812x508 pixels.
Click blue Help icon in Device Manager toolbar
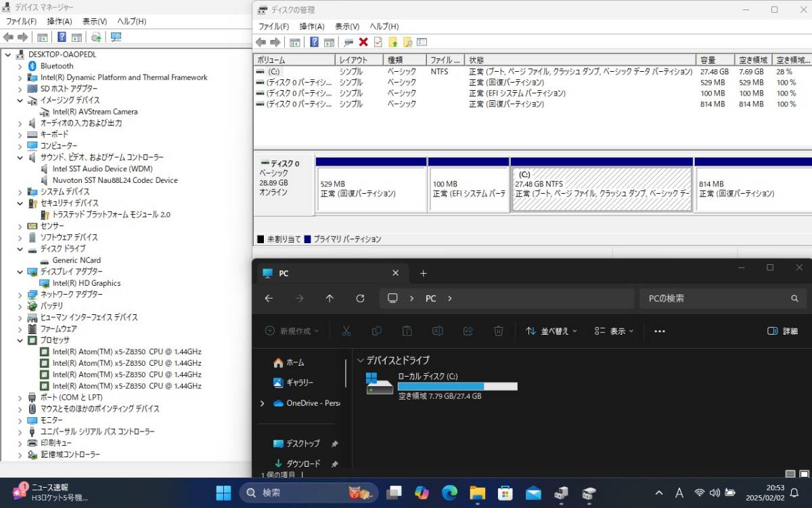(x=62, y=37)
